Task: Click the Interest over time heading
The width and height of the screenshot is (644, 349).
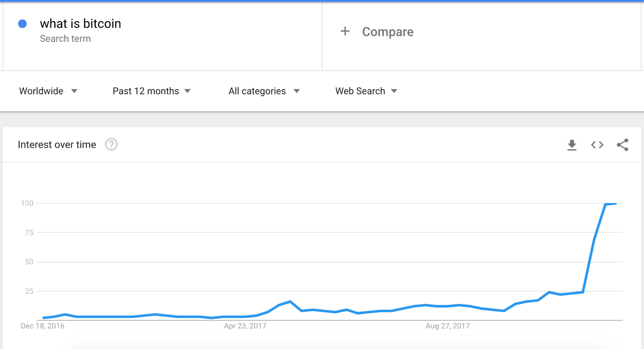Action: point(57,145)
